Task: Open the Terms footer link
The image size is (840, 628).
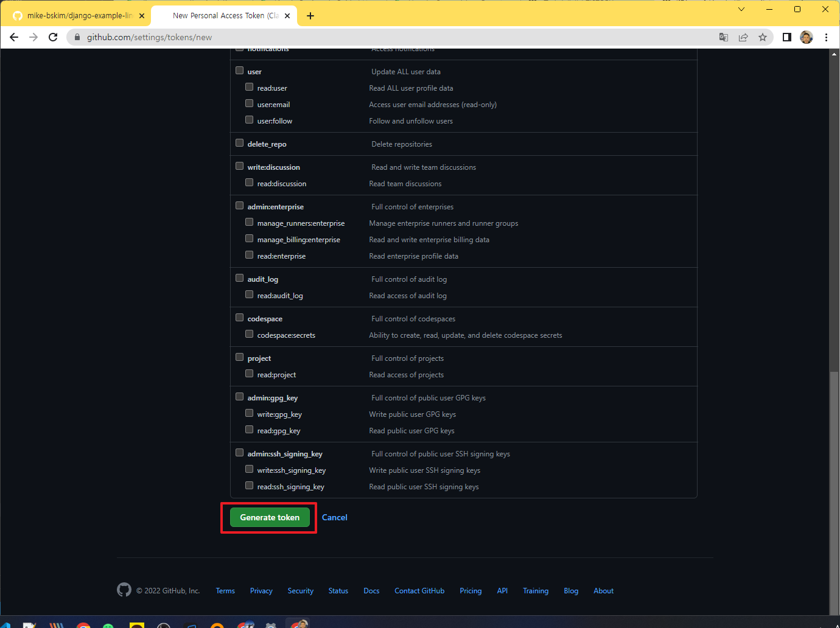Action: [x=225, y=591]
